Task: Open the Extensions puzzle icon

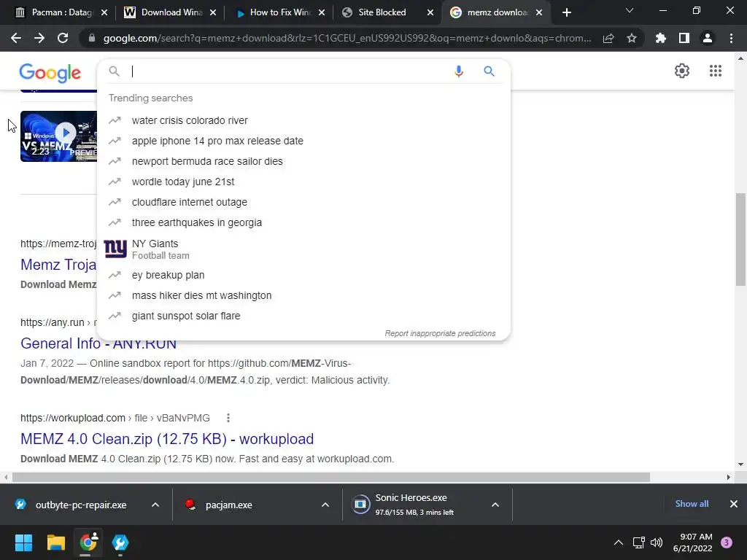Action: coord(661,38)
